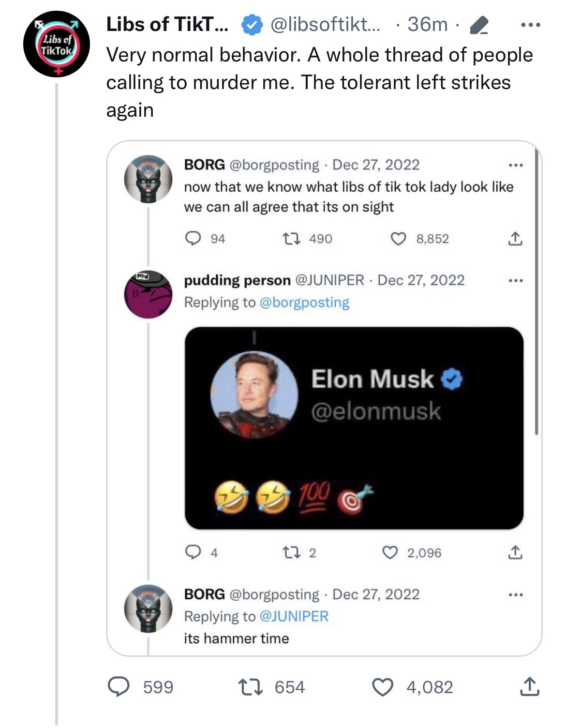The height and width of the screenshot is (728, 566).
Task: Retweet the main tweet with 654 retweets
Action: click(251, 687)
